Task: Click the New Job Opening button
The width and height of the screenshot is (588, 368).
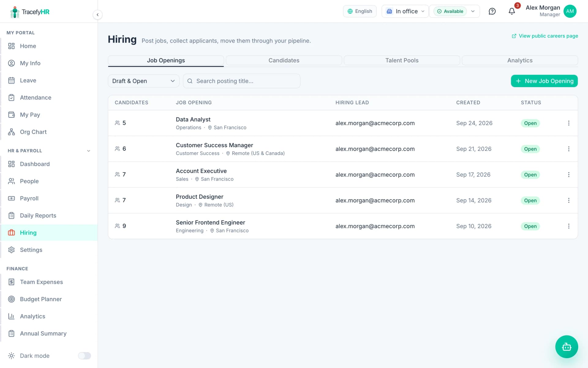Action: coord(544,81)
